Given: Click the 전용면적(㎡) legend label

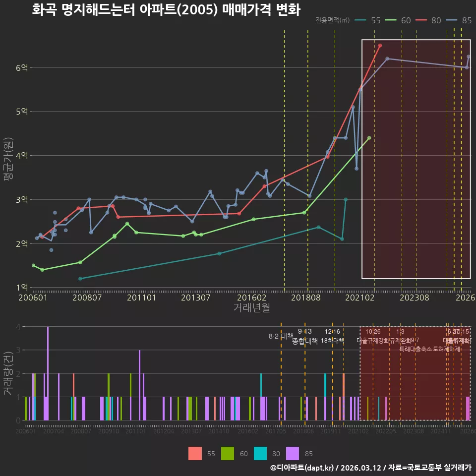Looking at the screenshot, I should pos(332,20).
